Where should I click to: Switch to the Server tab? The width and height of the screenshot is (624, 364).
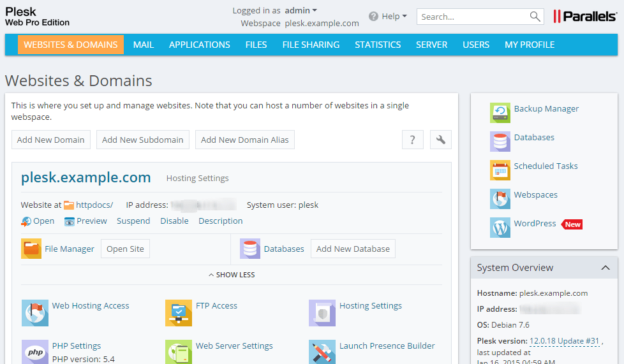(431, 45)
